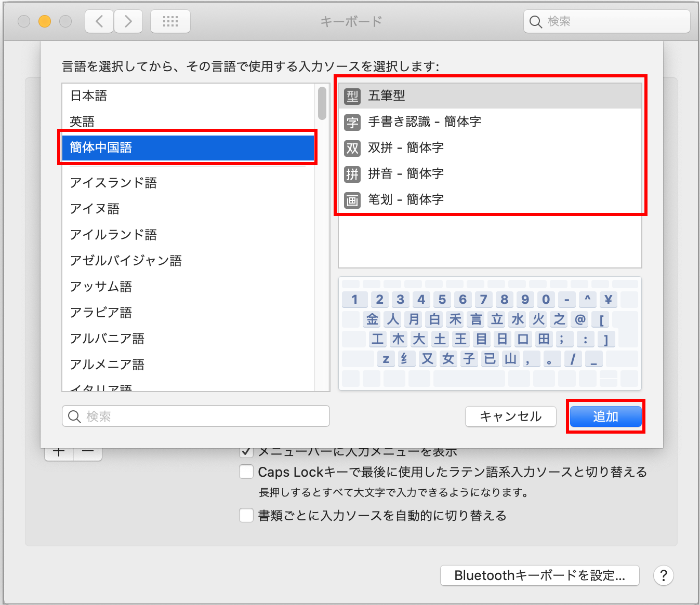Choose 双拼 - 簡体字 input source
Screen dimensions: 700x605
click(490, 148)
